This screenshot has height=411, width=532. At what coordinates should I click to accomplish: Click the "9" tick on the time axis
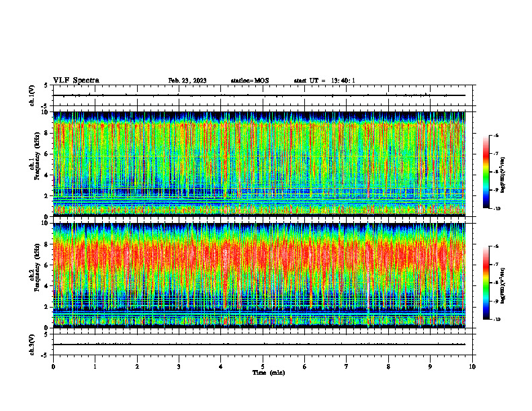430,367
